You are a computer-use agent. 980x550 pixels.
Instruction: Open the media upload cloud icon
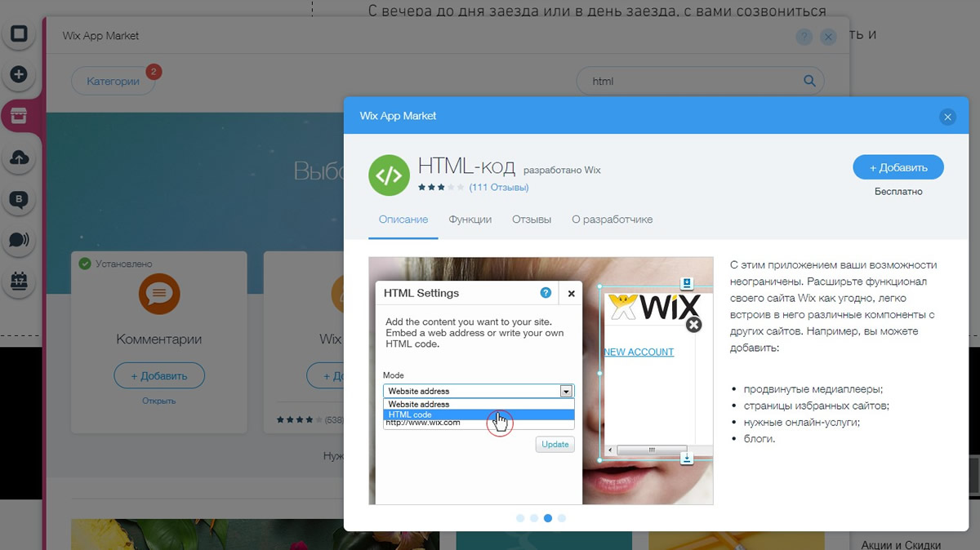point(19,157)
